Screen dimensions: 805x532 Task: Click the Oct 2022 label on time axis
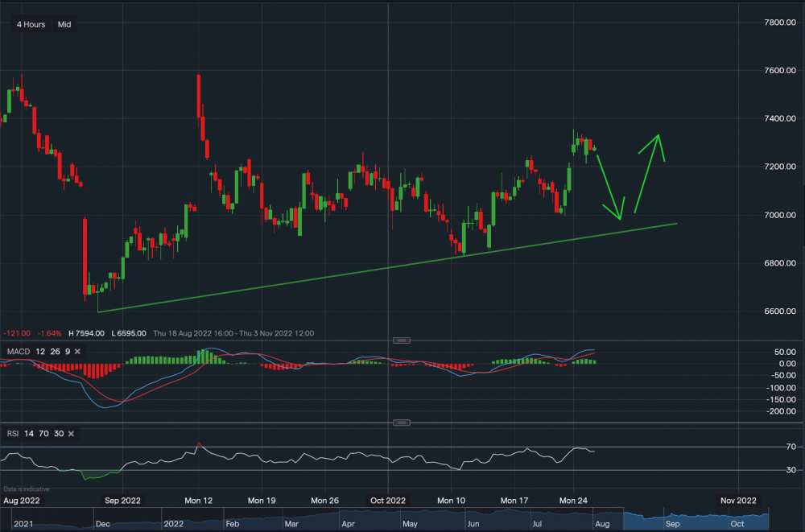pos(388,501)
